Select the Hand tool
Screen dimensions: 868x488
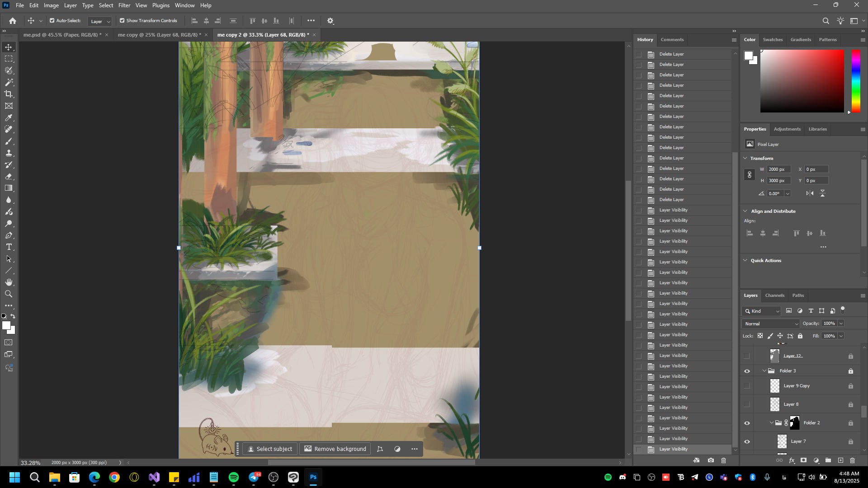point(9,282)
